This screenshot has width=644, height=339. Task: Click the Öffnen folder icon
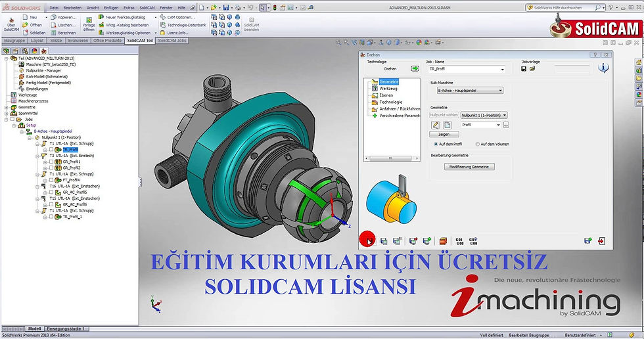coord(25,24)
